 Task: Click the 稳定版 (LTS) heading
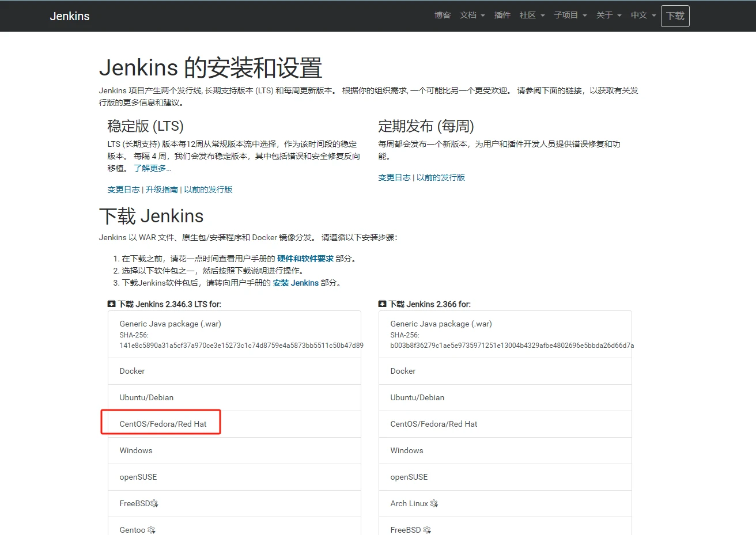tap(145, 126)
